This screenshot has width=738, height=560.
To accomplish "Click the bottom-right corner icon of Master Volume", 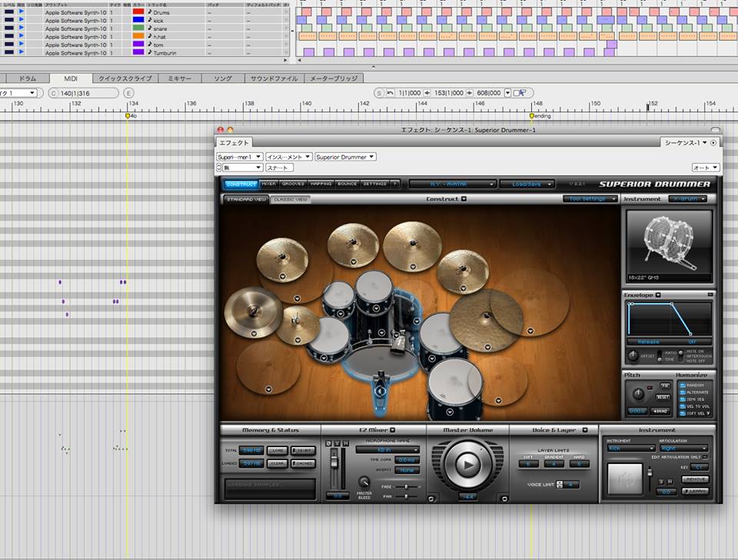I will click(x=504, y=499).
